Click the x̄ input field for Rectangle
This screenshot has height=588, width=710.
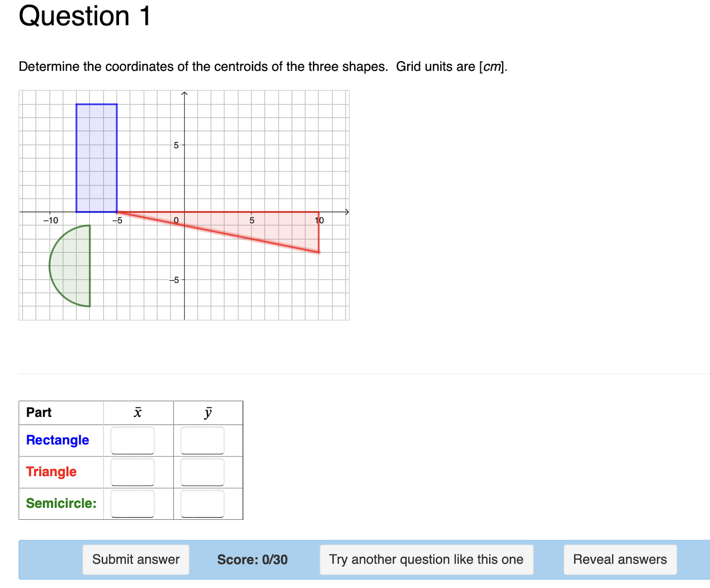point(132,440)
